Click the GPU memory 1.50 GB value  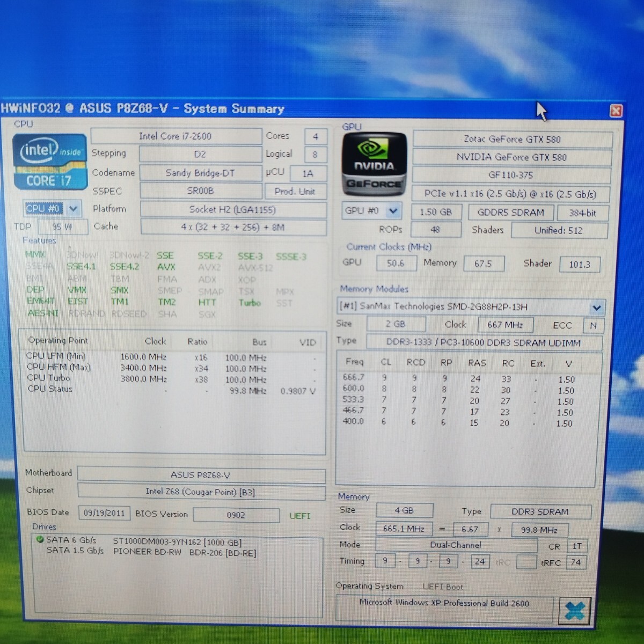(x=436, y=212)
